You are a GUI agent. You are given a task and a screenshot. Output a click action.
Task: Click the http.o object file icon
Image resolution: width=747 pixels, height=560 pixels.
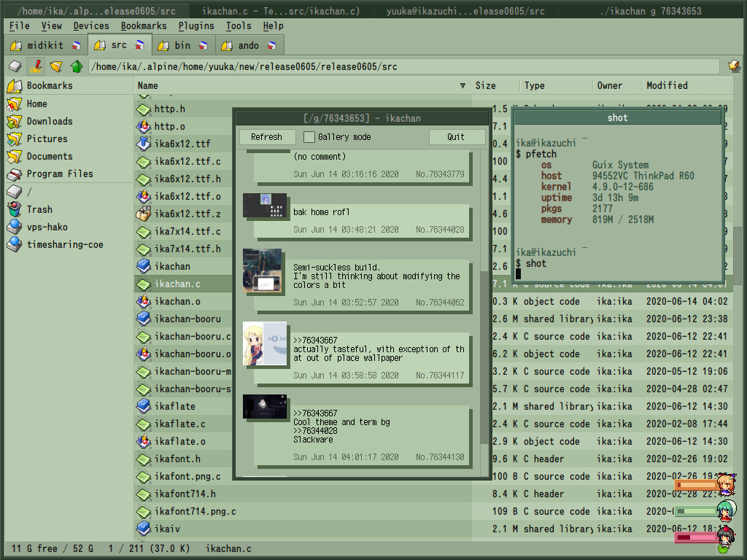click(x=144, y=126)
